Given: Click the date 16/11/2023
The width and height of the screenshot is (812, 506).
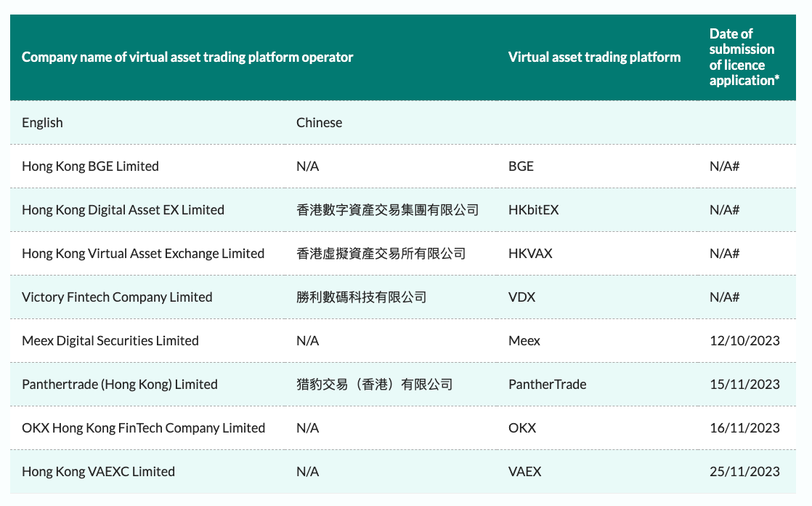Looking at the screenshot, I should 744,427.
